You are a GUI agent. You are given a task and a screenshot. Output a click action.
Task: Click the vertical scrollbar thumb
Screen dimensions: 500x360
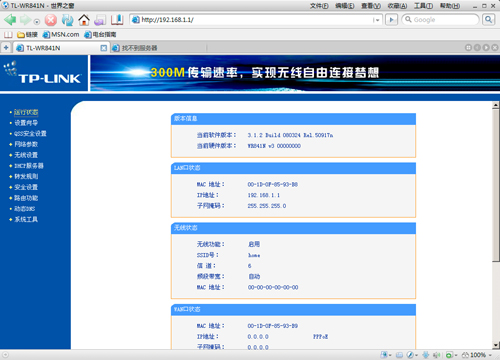pyautogui.click(x=496, y=185)
